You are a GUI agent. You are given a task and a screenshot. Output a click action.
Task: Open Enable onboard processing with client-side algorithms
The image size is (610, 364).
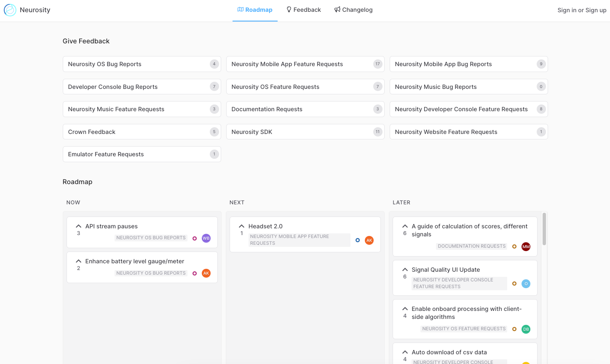(x=466, y=313)
